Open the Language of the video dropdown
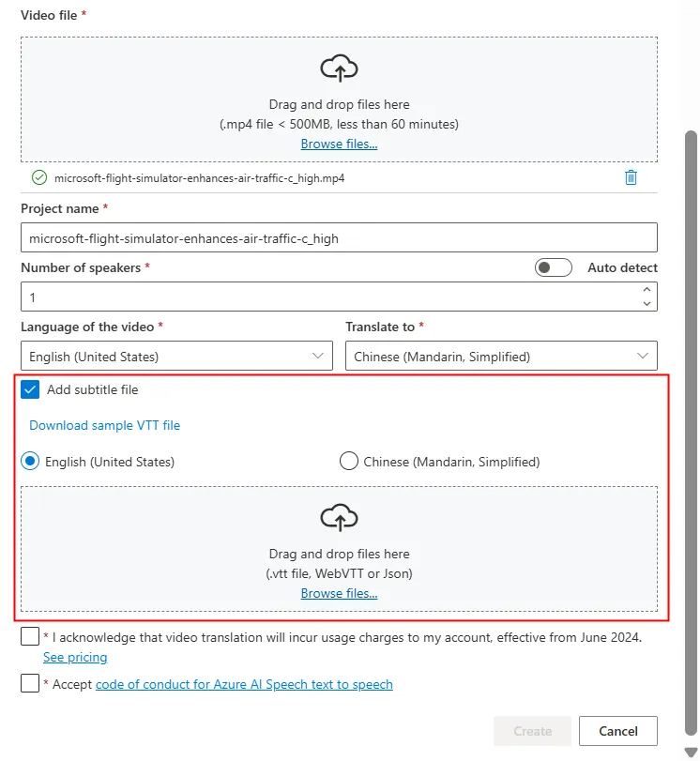 tap(176, 356)
